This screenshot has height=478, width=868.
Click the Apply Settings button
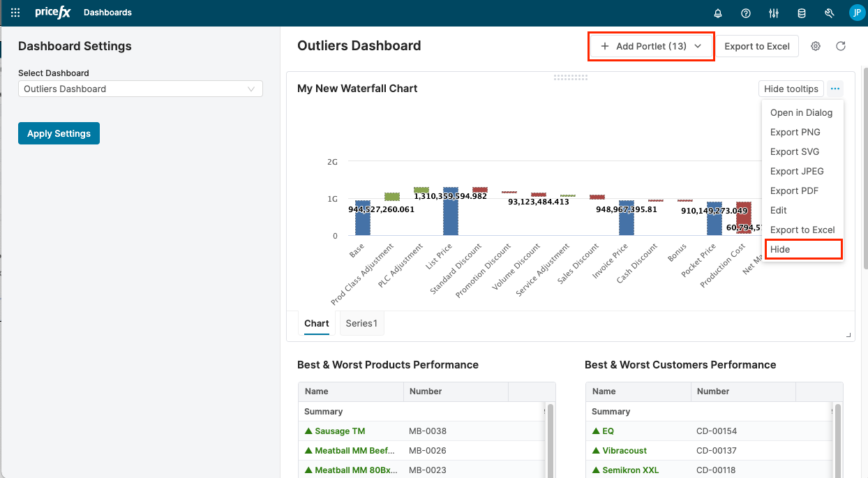click(x=59, y=133)
